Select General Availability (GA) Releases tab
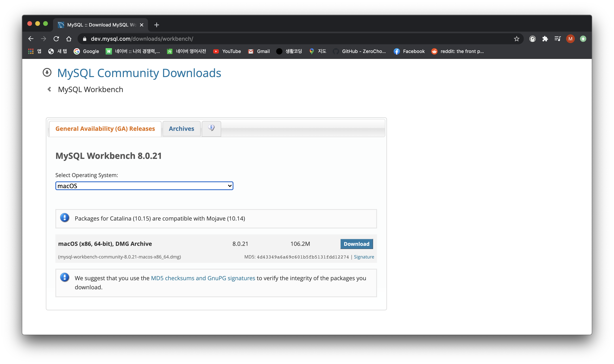The image size is (614, 364). click(105, 129)
